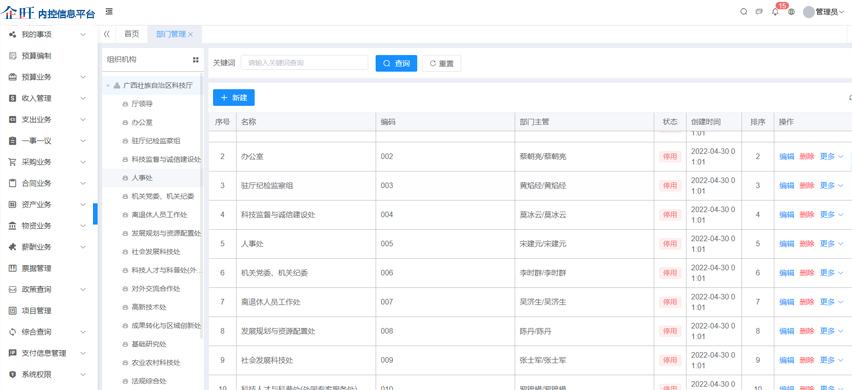Click 删除 in the 科技监督与诚信建设处 row
Screen dimensions: 852x390
(x=807, y=215)
